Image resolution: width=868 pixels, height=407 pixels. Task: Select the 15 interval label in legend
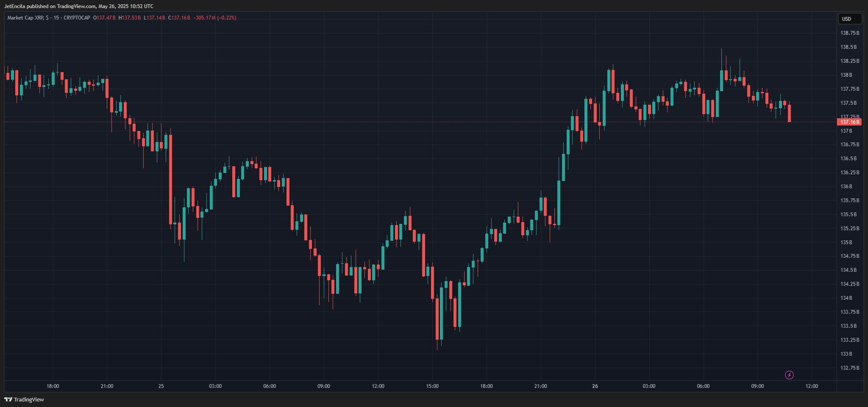tap(56, 18)
